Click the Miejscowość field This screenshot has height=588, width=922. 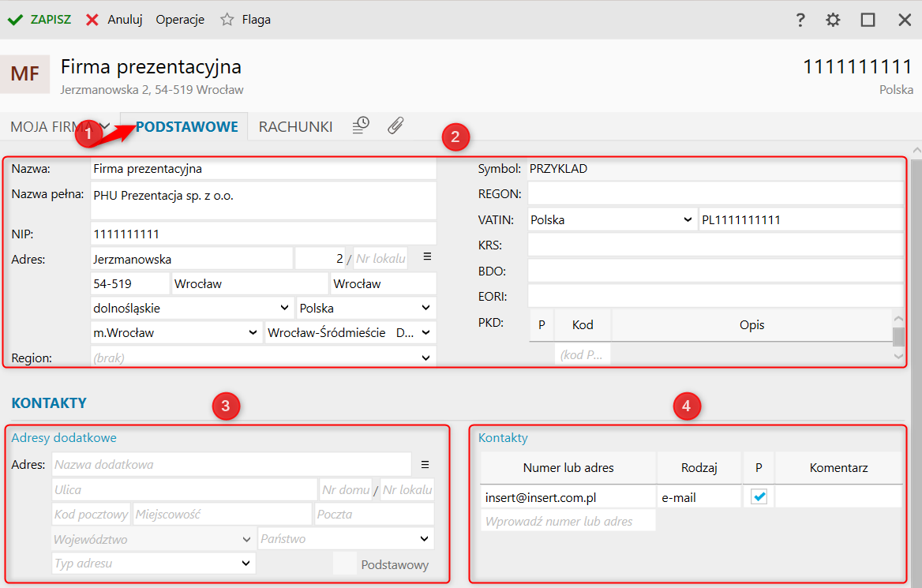223,514
